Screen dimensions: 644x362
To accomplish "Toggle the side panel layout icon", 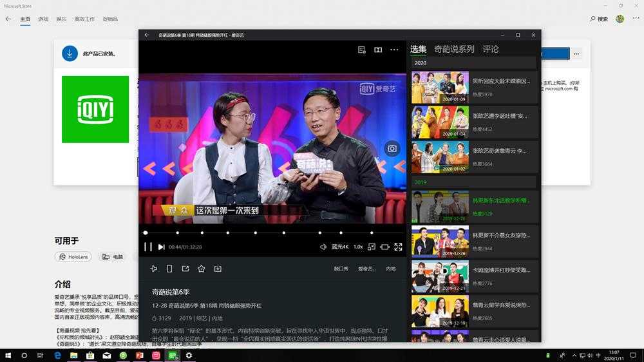I will [x=378, y=50].
